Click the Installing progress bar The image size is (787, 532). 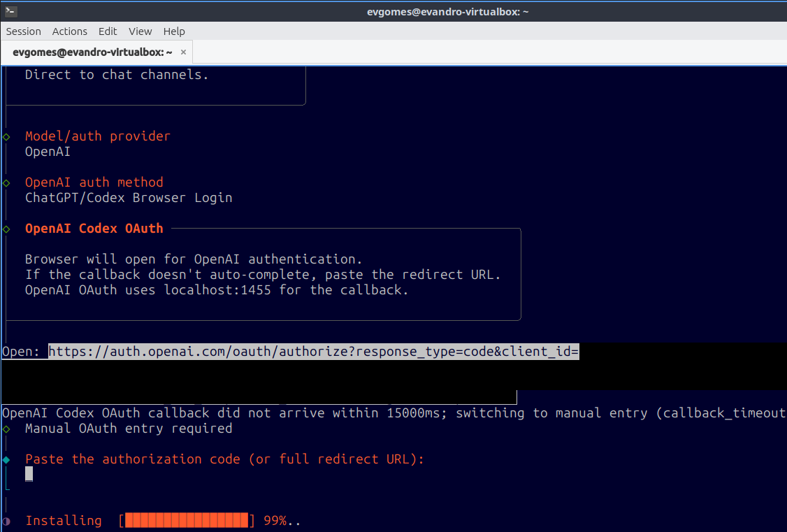[x=186, y=520]
